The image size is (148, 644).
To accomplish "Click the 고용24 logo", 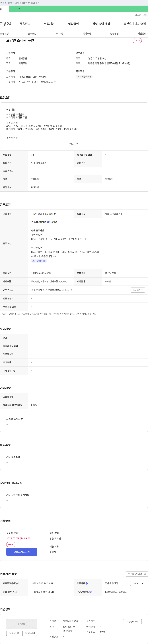I will [6, 24].
